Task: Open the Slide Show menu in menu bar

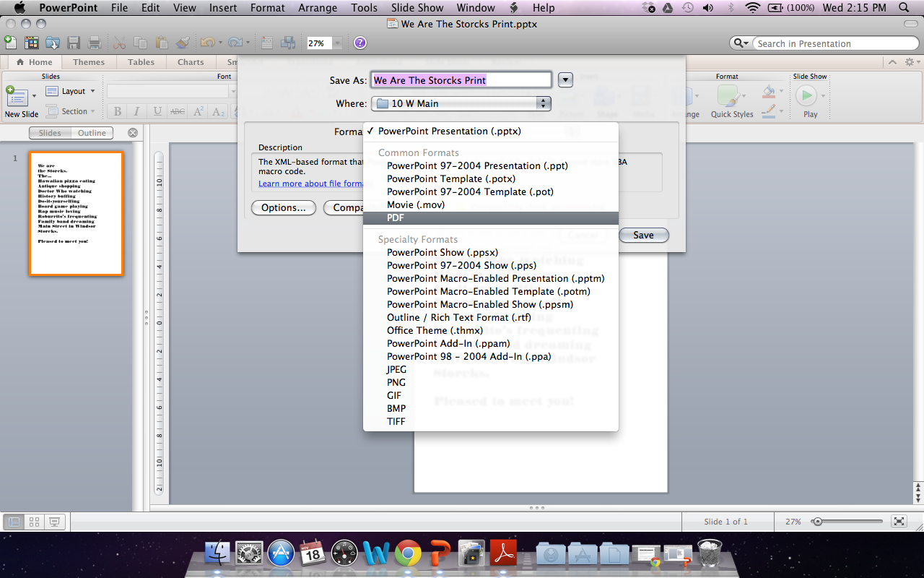Action: (x=417, y=8)
